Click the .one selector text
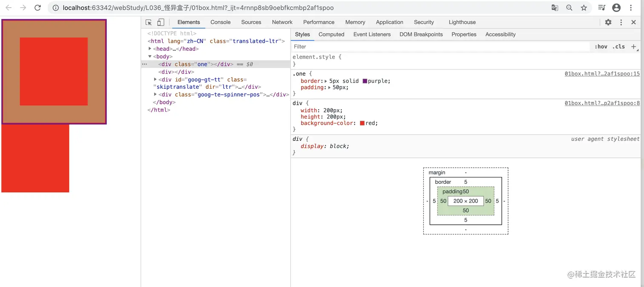The image size is (644, 287). click(299, 74)
